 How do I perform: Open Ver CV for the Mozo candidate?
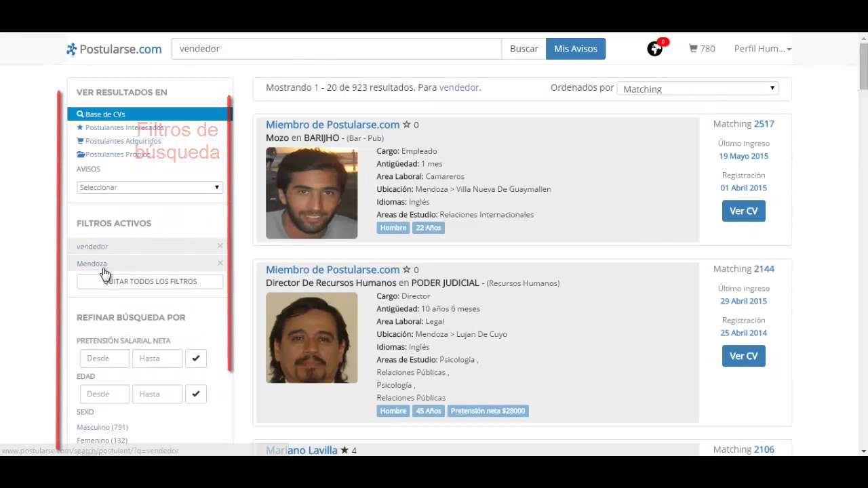pos(743,211)
